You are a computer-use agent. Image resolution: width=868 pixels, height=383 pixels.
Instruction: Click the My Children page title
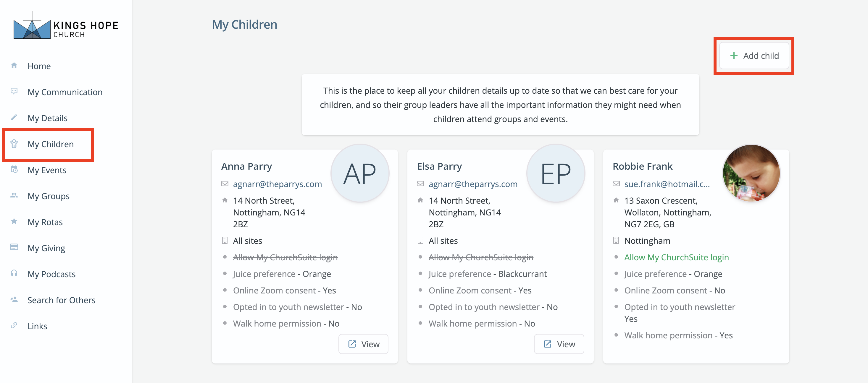pyautogui.click(x=244, y=24)
